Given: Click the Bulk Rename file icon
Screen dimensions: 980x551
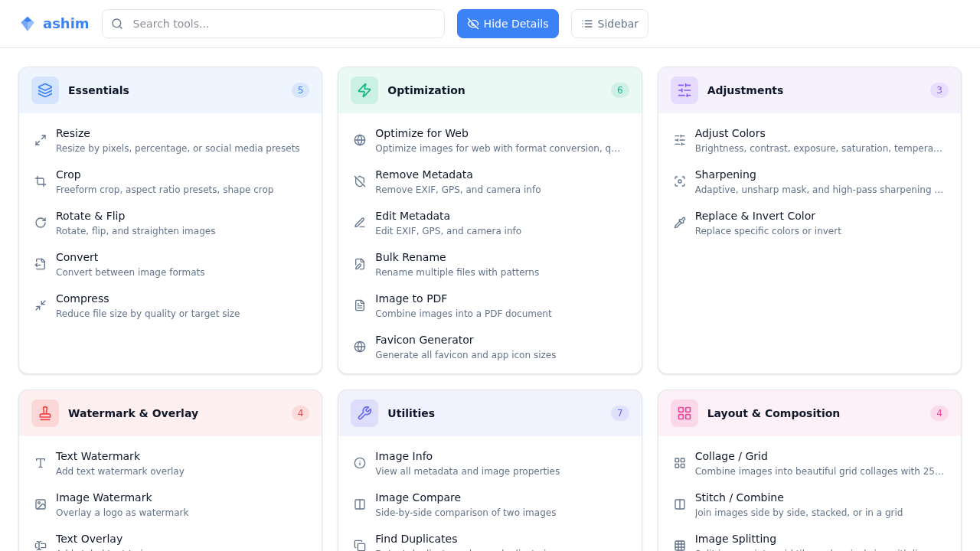Looking at the screenshot, I should point(360,264).
